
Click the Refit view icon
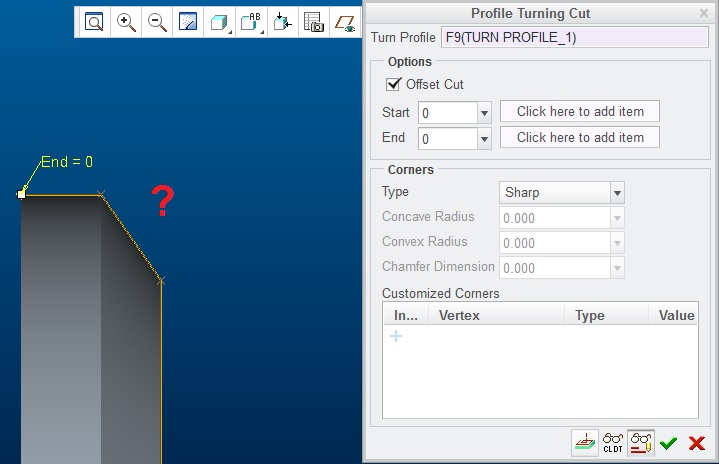[x=94, y=22]
